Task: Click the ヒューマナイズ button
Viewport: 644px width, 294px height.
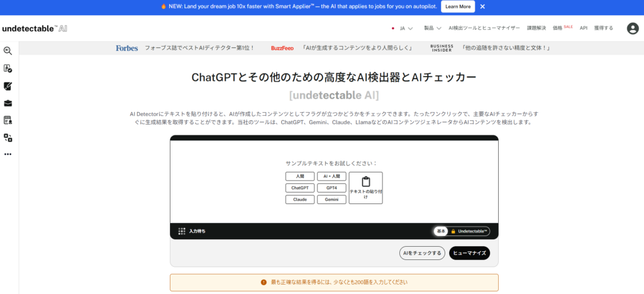Action: click(469, 253)
